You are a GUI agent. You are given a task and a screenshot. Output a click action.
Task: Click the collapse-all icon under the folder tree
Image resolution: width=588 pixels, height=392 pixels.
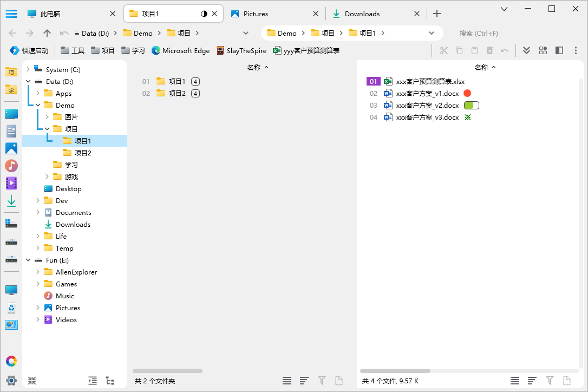coord(93,381)
